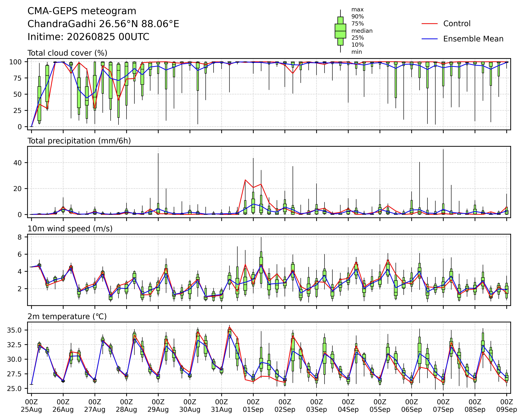
Task: Click the median label in the legend
Action: tap(362, 31)
